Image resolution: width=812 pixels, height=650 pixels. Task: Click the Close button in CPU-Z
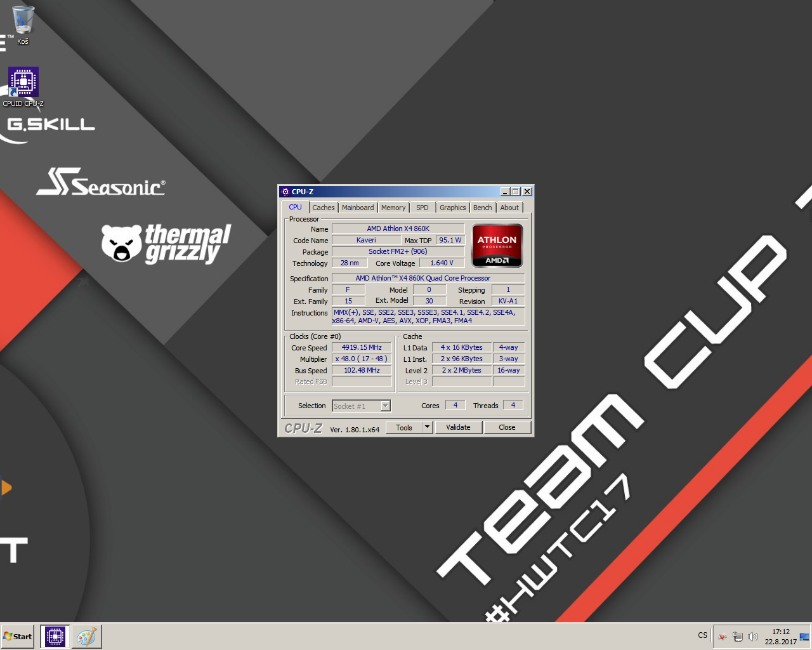pos(507,427)
